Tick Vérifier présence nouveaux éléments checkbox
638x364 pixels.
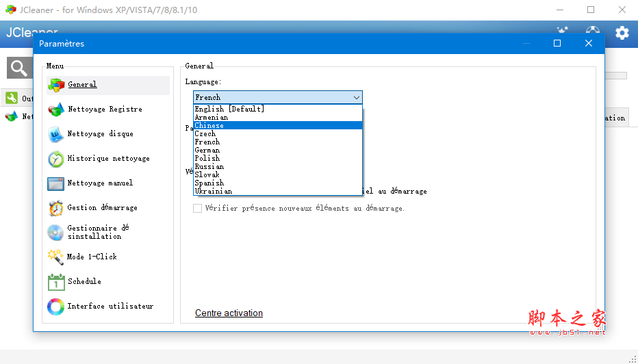pos(197,208)
